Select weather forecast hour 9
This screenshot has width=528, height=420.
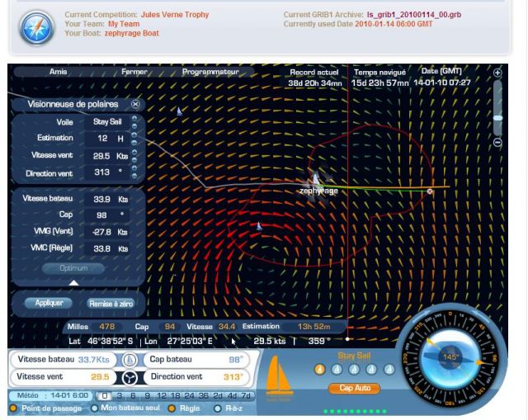pyautogui.click(x=147, y=396)
